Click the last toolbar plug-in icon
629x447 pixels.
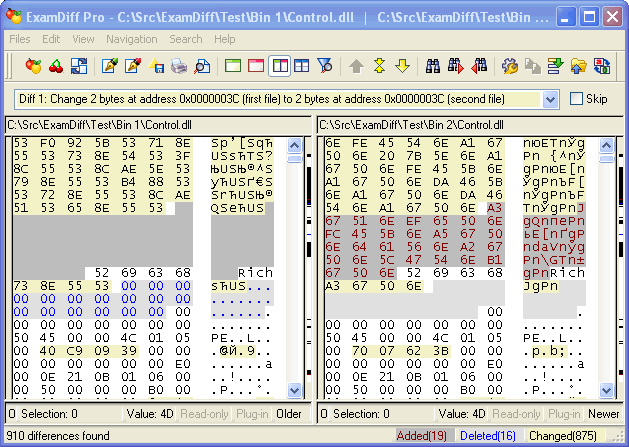pos(602,65)
